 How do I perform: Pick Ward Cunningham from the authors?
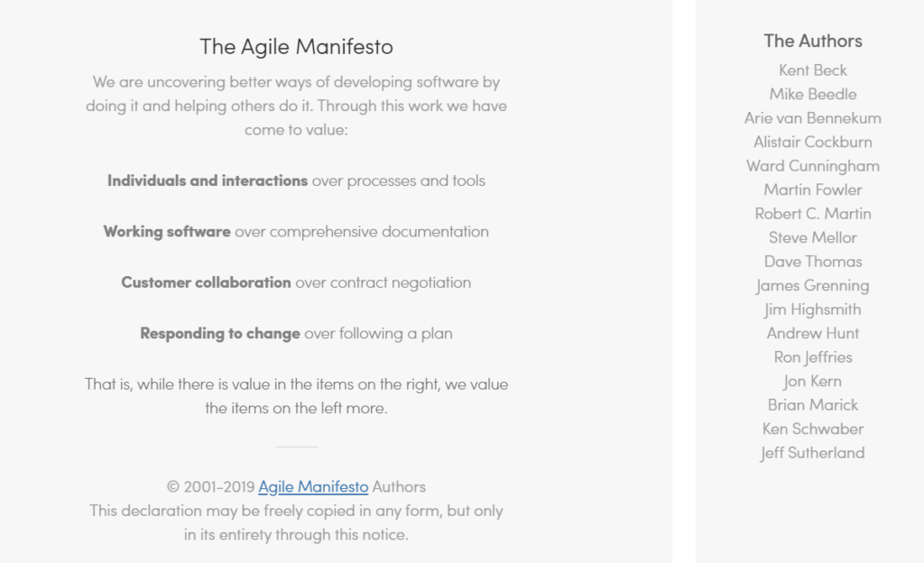(x=813, y=166)
